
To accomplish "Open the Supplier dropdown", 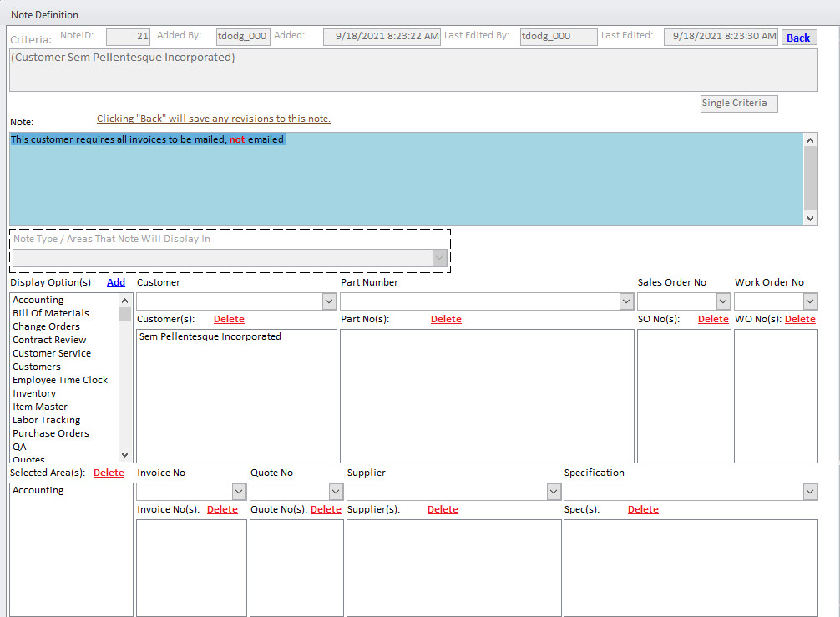I will pos(553,492).
